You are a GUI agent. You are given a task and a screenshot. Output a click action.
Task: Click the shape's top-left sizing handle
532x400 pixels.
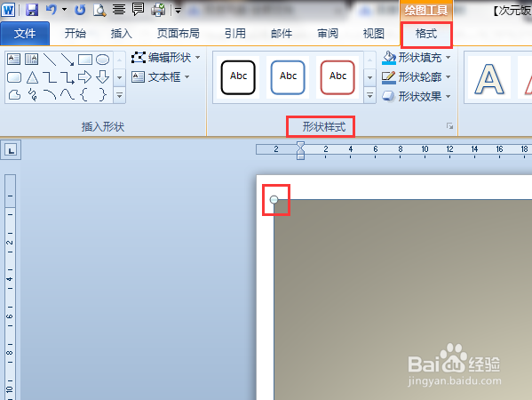click(274, 200)
